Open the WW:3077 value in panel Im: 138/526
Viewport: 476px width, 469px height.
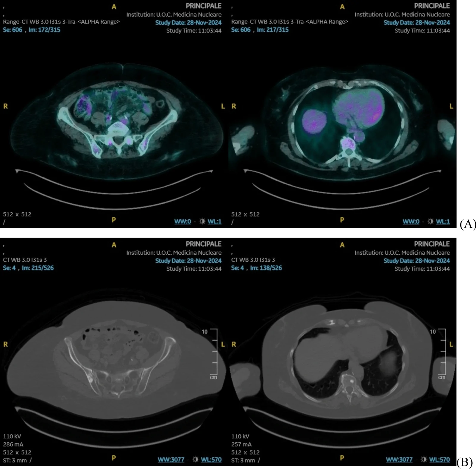tap(399, 459)
